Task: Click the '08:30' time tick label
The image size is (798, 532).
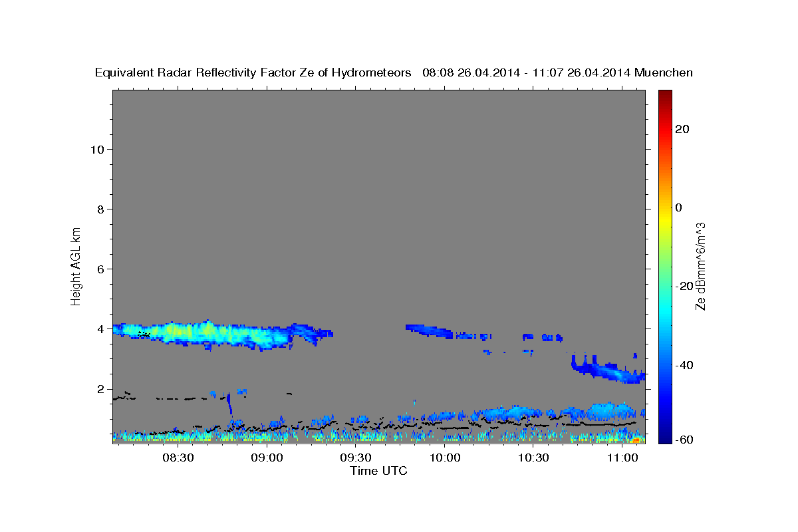Action: (x=178, y=458)
